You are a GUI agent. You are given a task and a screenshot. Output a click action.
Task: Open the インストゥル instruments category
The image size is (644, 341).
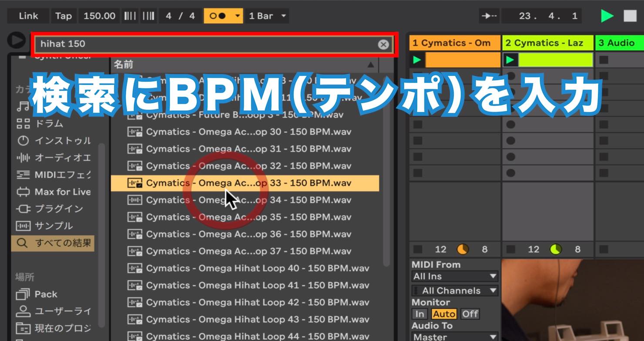tap(54, 141)
